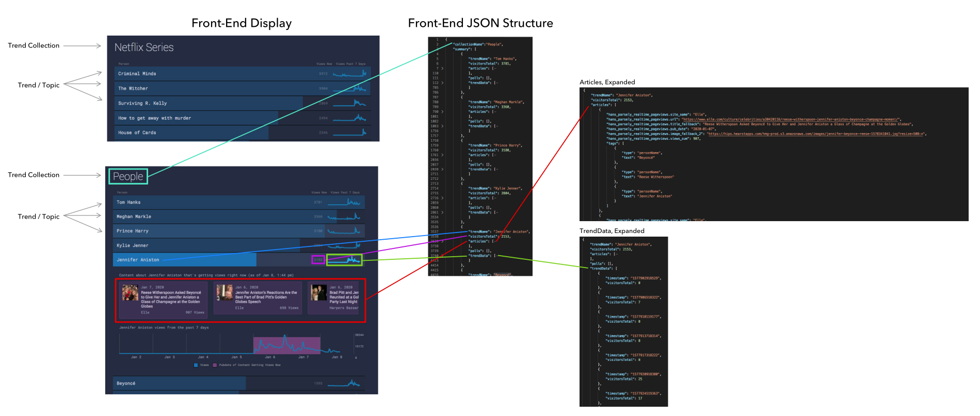Image resolution: width=980 pixels, height=416 pixels.
Task: Select the Surviving R. Kelly row
Action: click(x=242, y=103)
